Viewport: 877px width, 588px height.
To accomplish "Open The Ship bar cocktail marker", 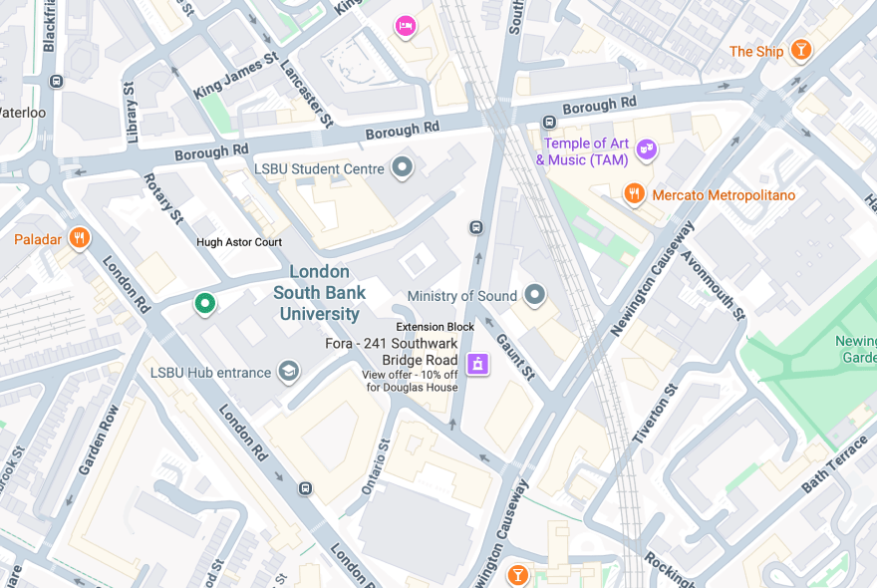I will click(801, 51).
